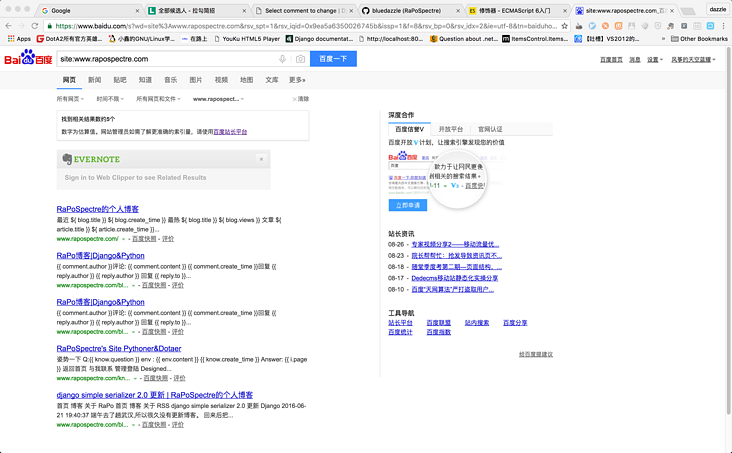Click the camera image search icon

pyautogui.click(x=300, y=59)
